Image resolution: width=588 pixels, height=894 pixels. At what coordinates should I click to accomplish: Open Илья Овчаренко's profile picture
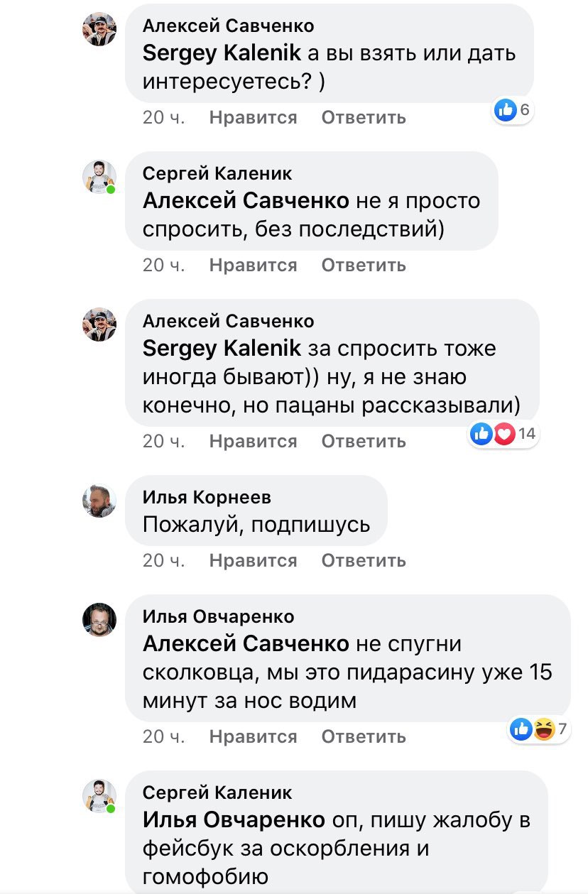pos(99,620)
